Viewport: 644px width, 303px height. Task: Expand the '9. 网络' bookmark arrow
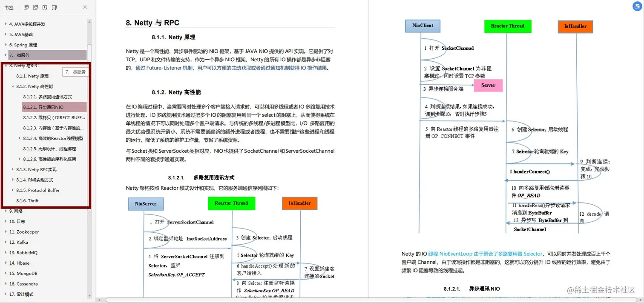click(6, 211)
